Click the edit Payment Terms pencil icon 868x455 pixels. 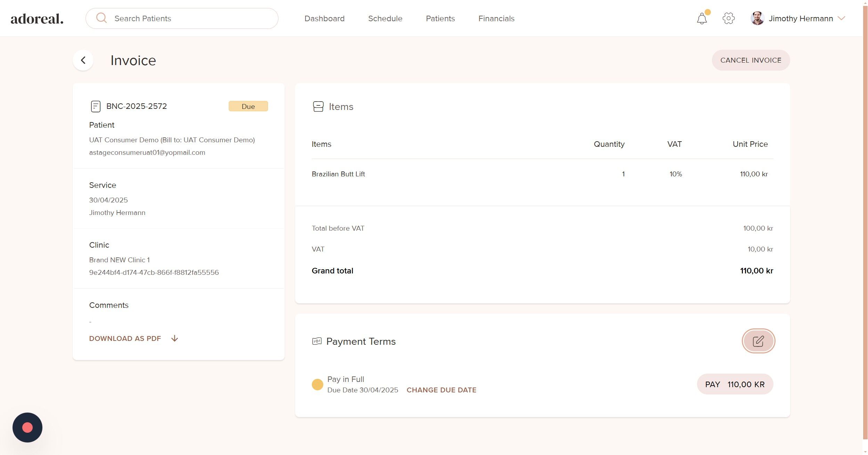click(x=758, y=341)
